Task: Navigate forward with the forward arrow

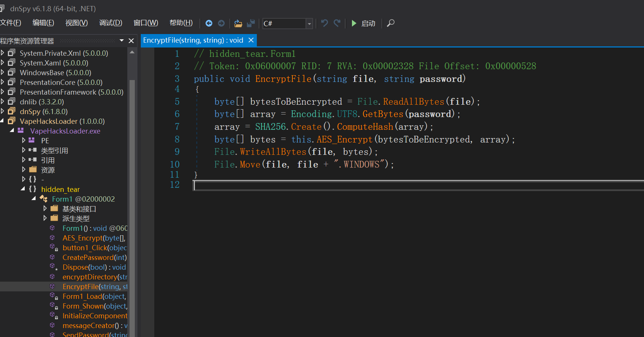Action: click(x=221, y=23)
